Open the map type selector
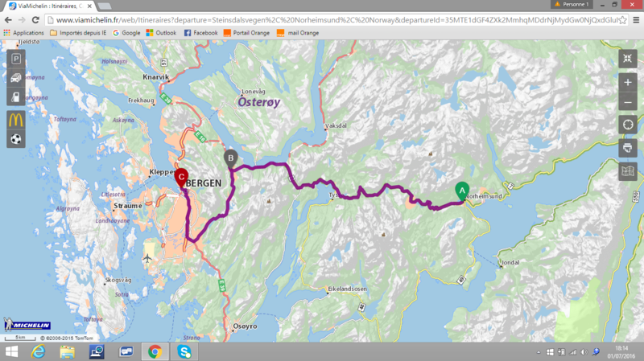This screenshot has height=361, width=644. 628,171
